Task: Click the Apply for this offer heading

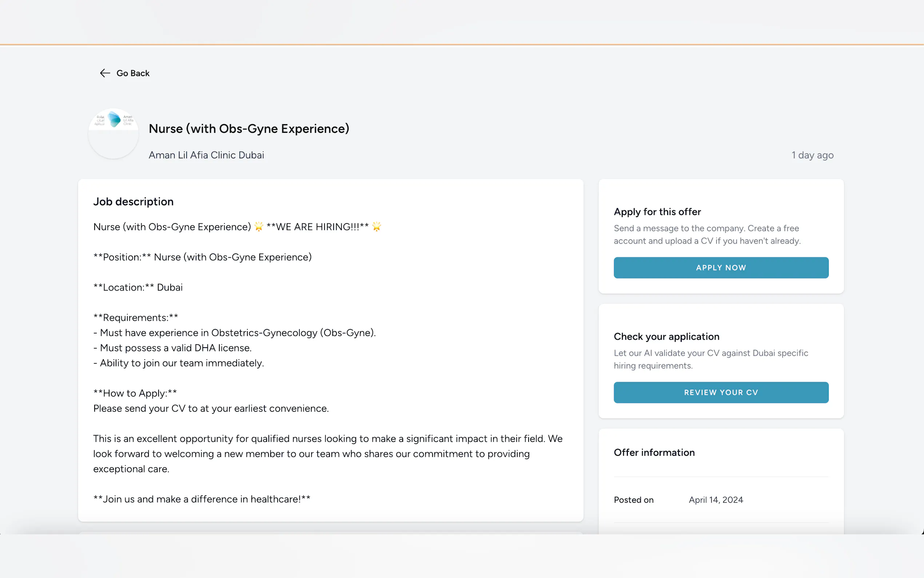Action: pyautogui.click(x=657, y=212)
